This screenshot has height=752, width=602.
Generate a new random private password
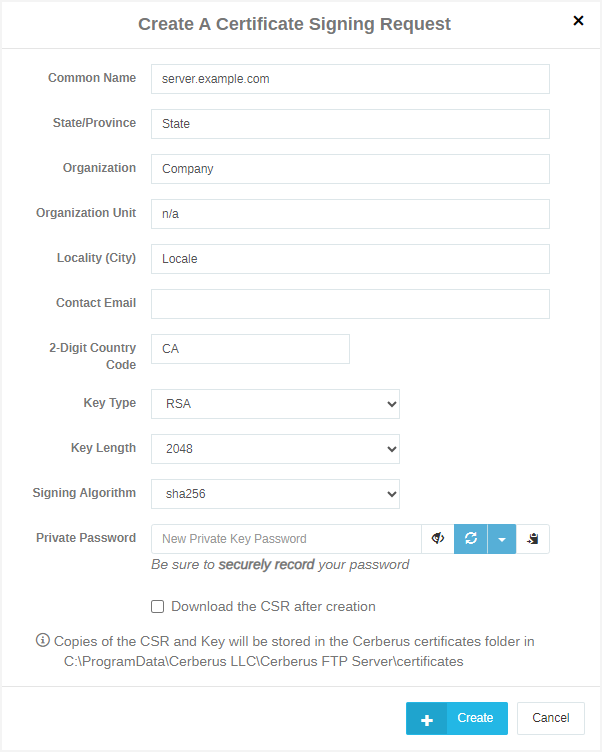pos(471,539)
